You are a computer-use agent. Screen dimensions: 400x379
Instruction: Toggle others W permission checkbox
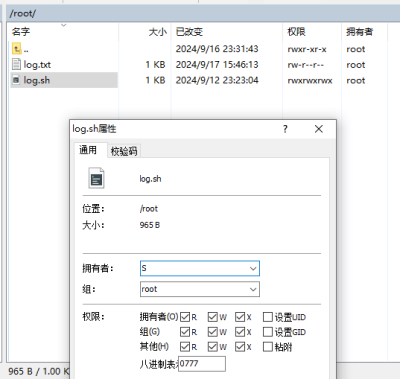213,347
